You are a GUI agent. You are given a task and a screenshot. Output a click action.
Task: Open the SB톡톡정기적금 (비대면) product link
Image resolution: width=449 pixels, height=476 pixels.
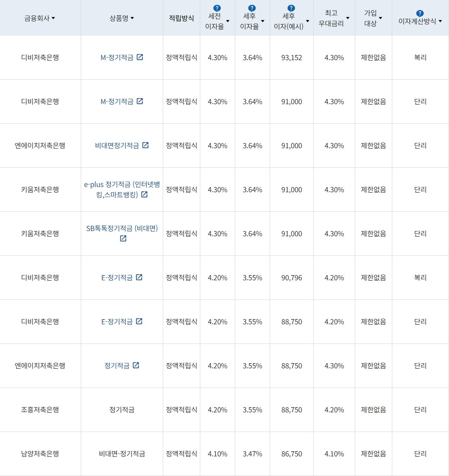[x=121, y=228]
